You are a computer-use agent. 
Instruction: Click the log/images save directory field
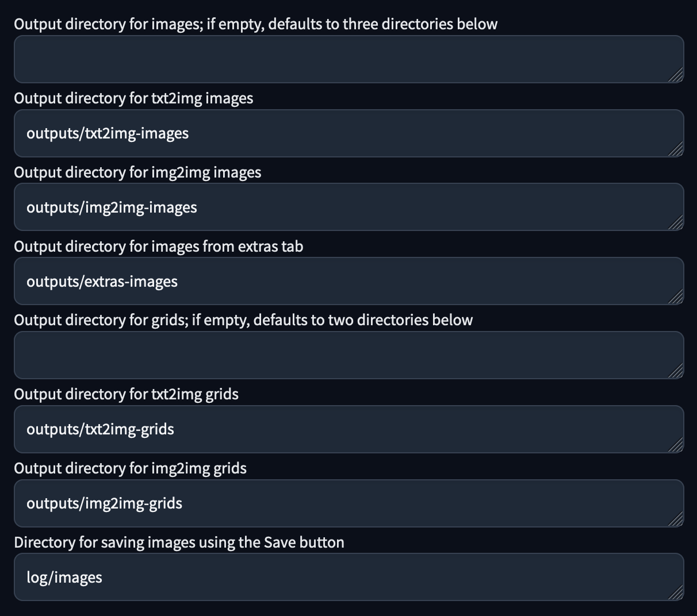(348, 577)
